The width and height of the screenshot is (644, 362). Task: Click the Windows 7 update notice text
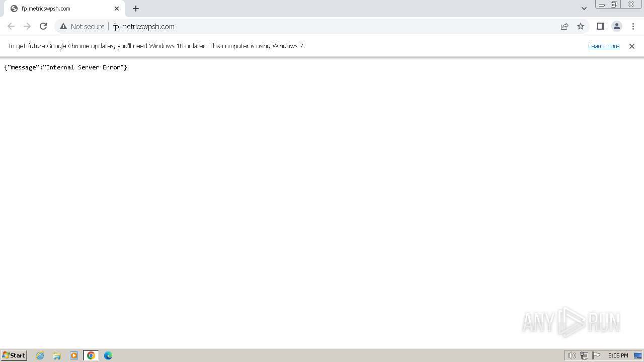tap(156, 46)
